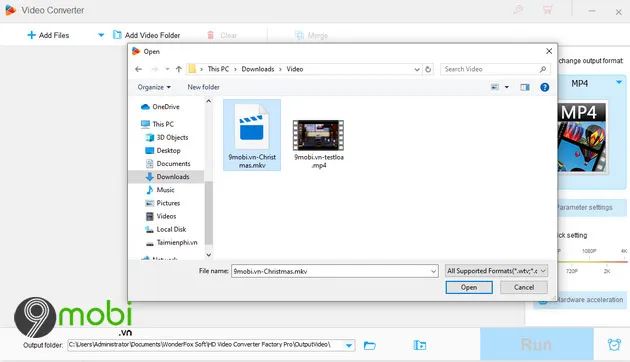The image size is (630, 362).
Task: Click navigation pane scroll down arrow
Action: point(209,255)
